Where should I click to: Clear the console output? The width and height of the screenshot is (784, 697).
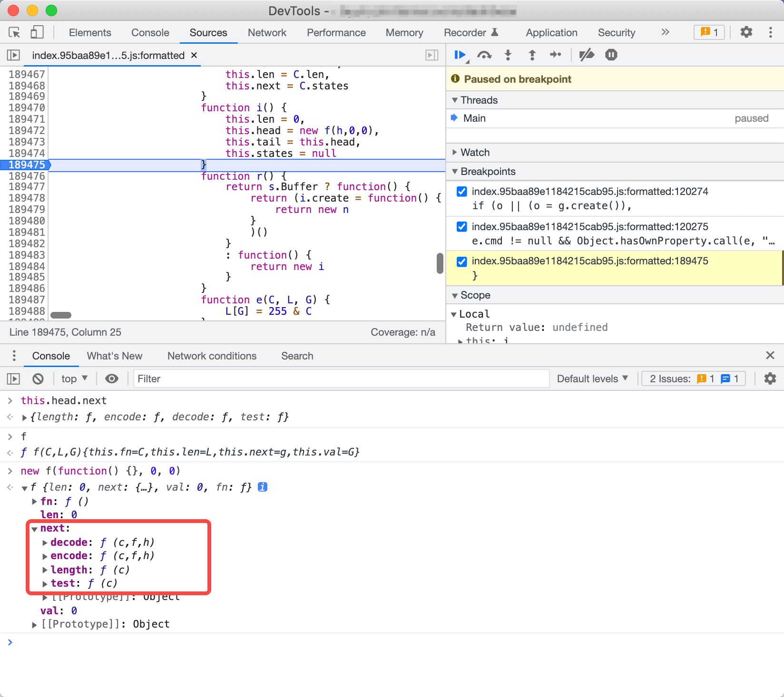(x=38, y=378)
